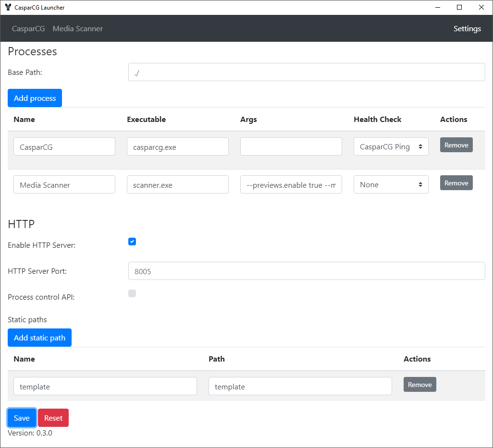This screenshot has height=448, width=493.
Task: Remove the template static path
Action: [420, 385]
